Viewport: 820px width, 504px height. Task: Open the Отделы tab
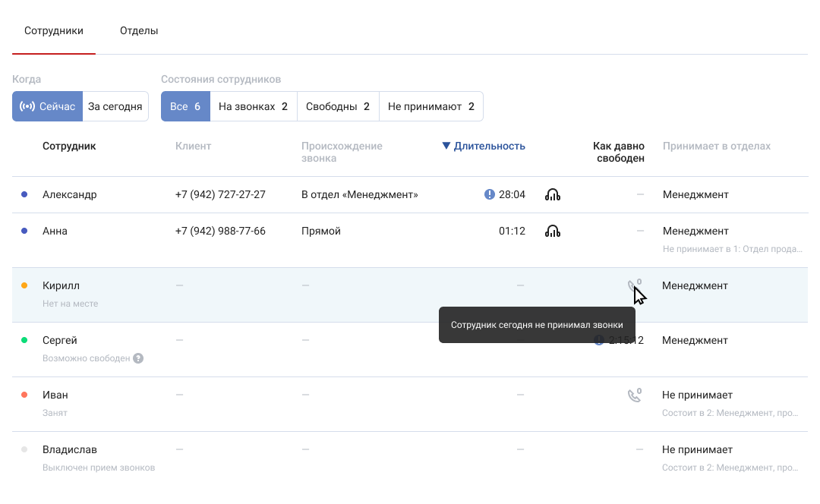pyautogui.click(x=139, y=31)
